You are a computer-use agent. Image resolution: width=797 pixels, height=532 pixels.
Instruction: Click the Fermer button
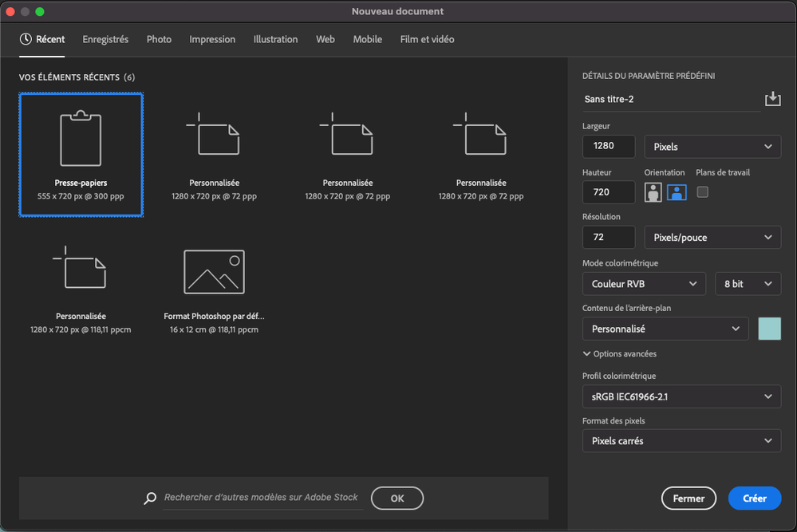[688, 498]
